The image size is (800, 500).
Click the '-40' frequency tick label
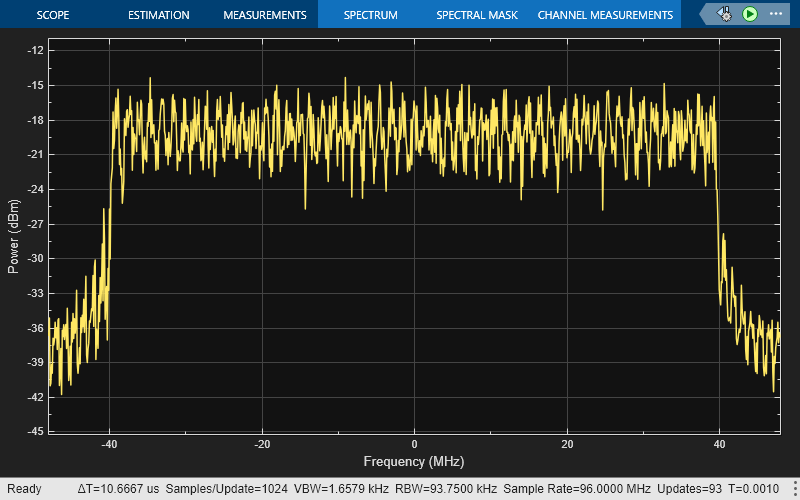point(109,444)
